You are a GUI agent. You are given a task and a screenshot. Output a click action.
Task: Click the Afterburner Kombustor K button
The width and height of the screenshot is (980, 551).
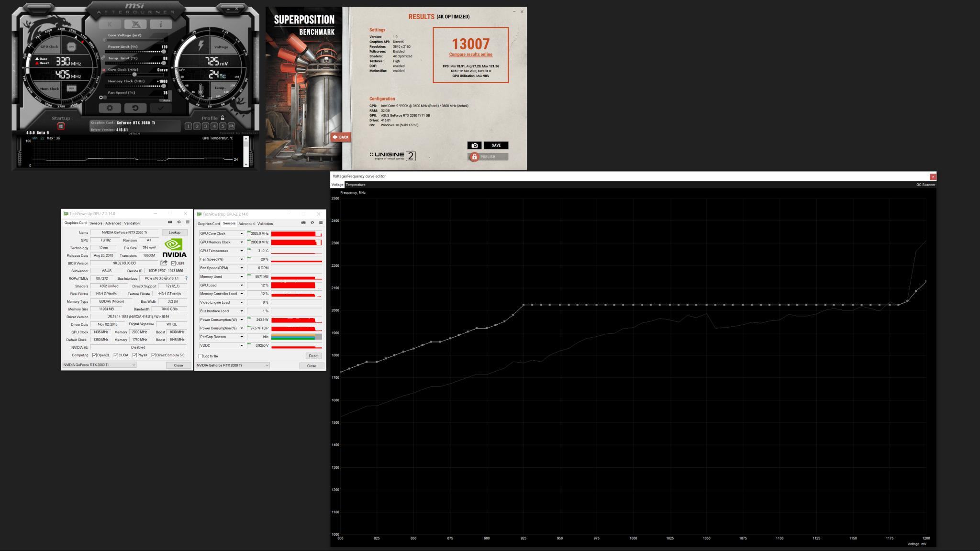[110, 24]
